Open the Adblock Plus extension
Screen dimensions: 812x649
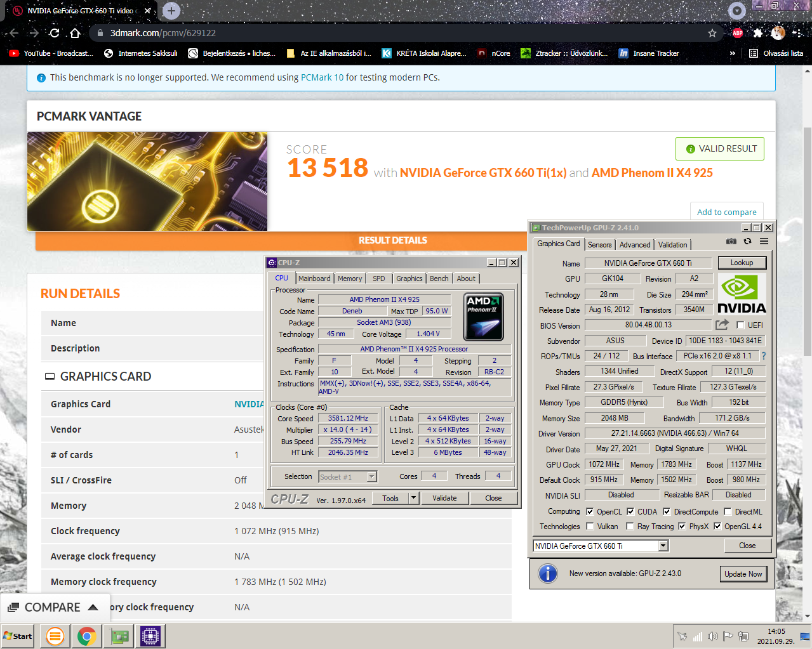(x=738, y=33)
